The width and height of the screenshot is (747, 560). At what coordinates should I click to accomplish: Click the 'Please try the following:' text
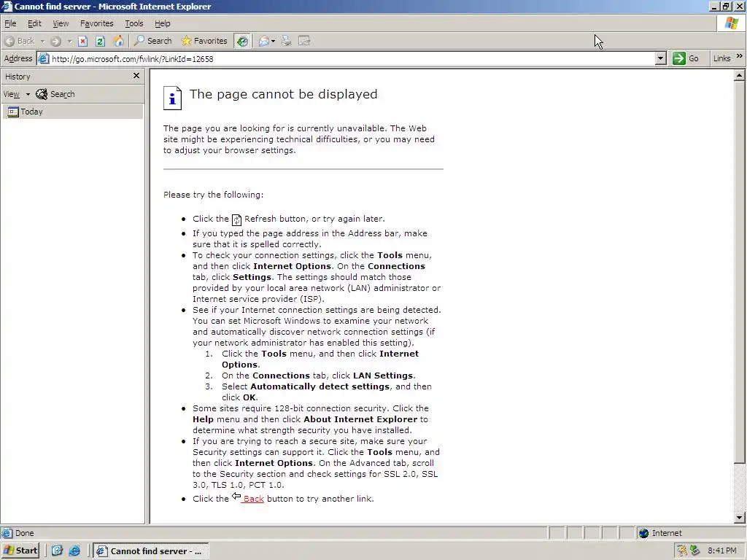pyautogui.click(x=214, y=195)
